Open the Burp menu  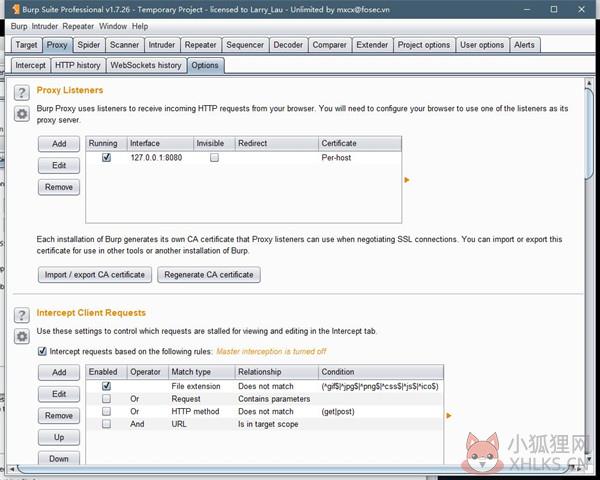(x=19, y=26)
